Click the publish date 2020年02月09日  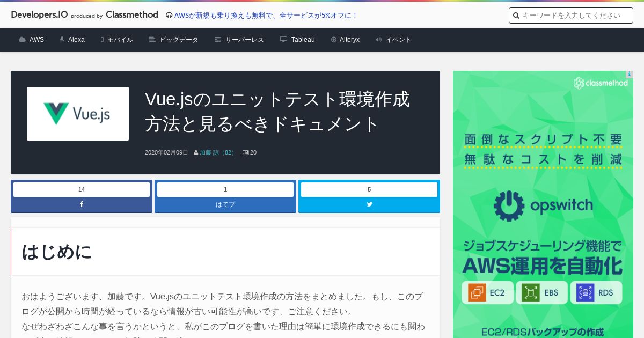point(166,152)
